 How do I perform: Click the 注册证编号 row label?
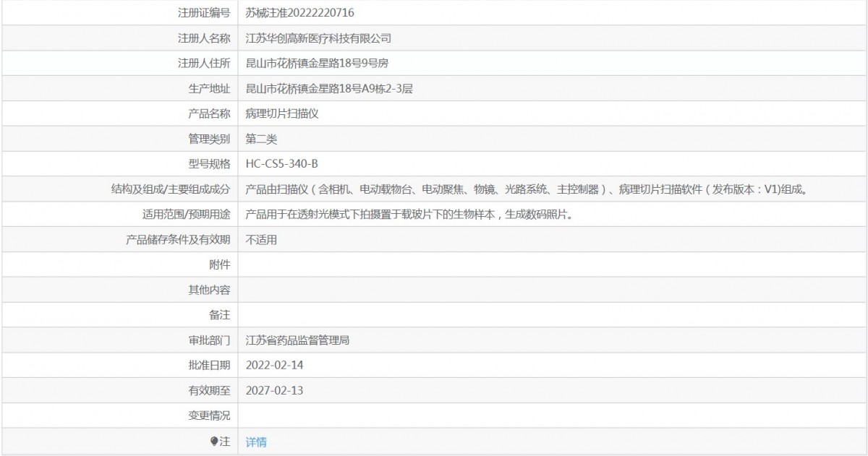(204, 13)
